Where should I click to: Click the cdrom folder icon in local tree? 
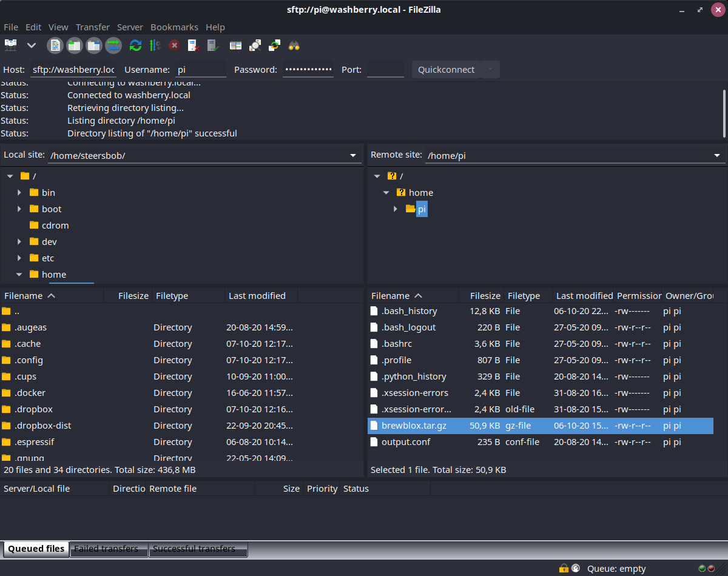tap(34, 225)
